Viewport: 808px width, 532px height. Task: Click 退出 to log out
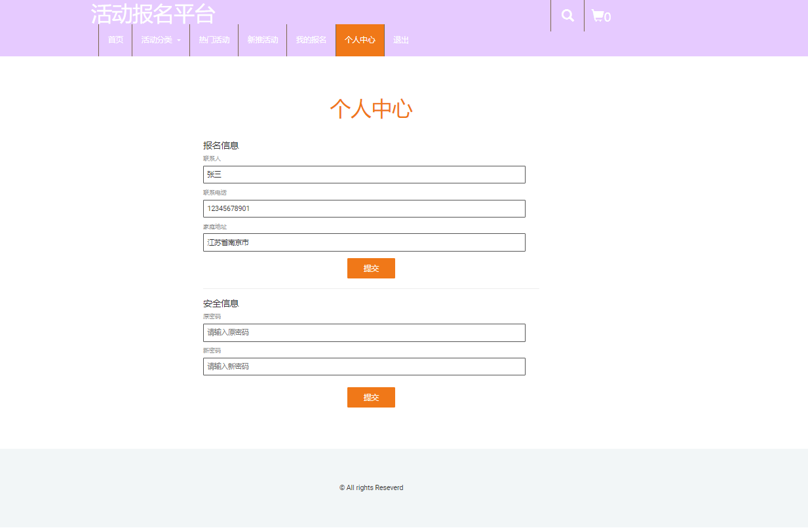[x=401, y=40]
